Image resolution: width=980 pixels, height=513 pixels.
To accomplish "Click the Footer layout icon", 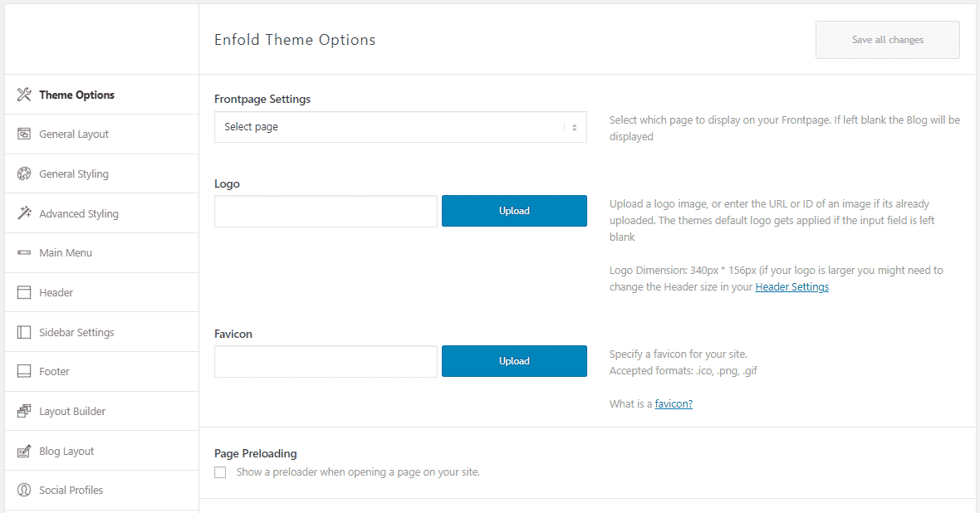I will pyautogui.click(x=24, y=371).
